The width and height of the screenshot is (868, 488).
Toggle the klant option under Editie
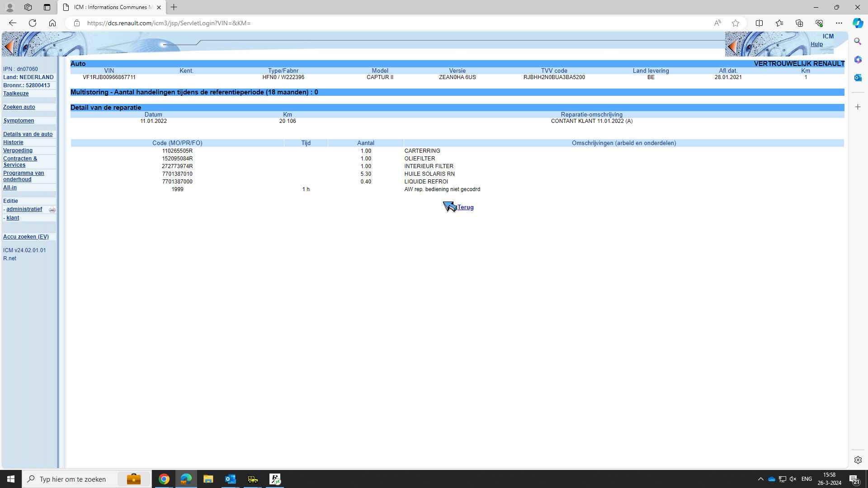click(13, 217)
